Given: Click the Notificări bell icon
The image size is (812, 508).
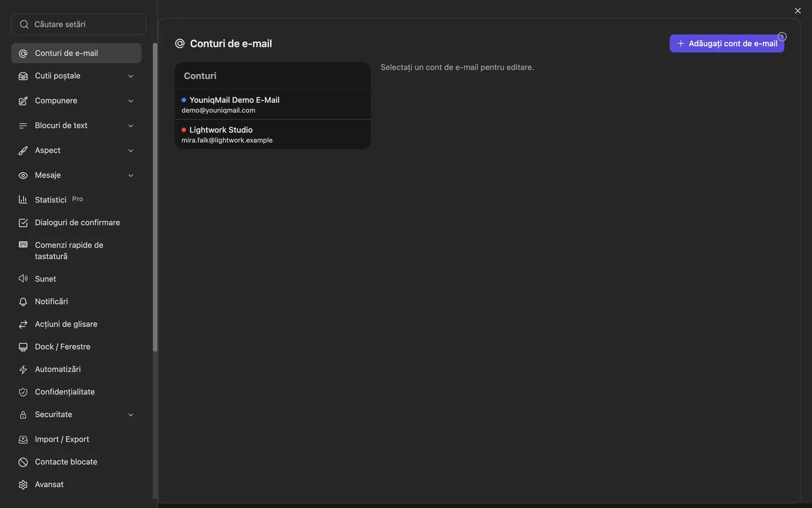Looking at the screenshot, I should 23,301.
